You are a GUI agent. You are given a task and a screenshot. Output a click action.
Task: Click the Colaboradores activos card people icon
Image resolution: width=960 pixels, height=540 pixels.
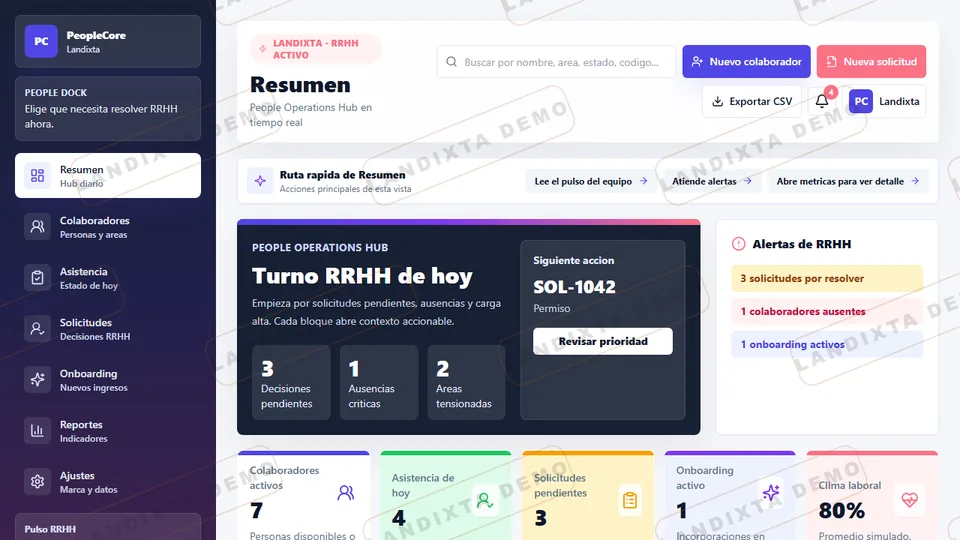pyautogui.click(x=345, y=492)
